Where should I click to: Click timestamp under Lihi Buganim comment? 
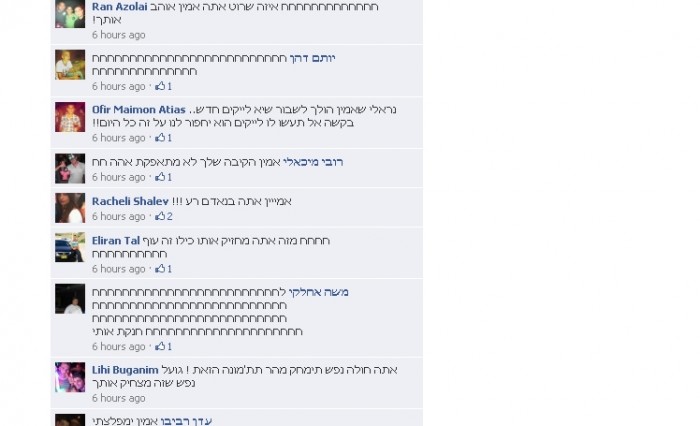(x=119, y=398)
